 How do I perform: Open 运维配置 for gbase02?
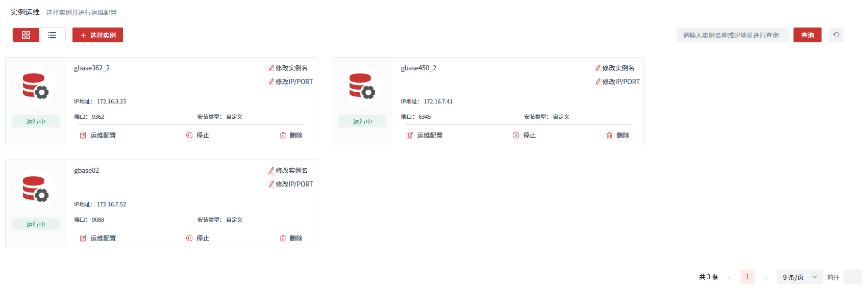98,239
